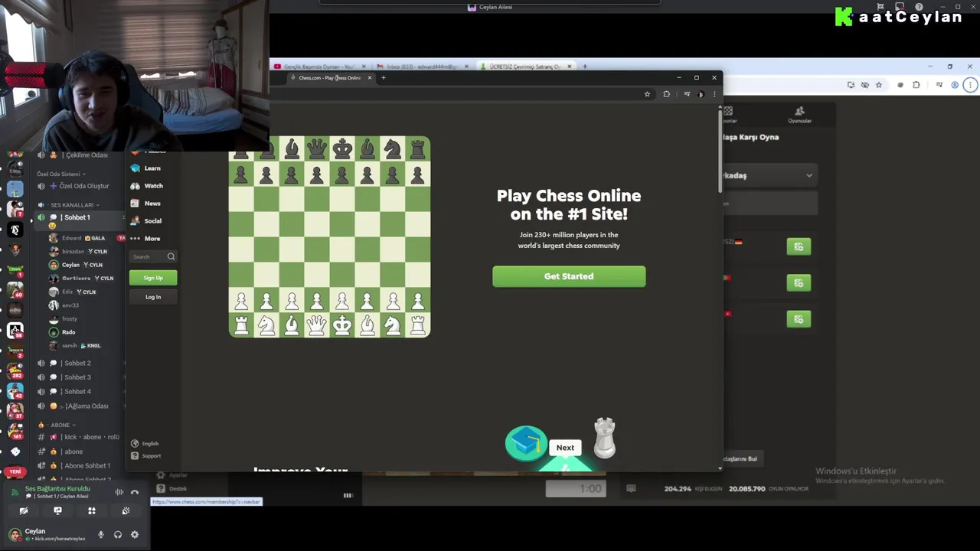Switch to ÜCRETSİZ Çevrimiçi Satranç tab

pyautogui.click(x=524, y=67)
